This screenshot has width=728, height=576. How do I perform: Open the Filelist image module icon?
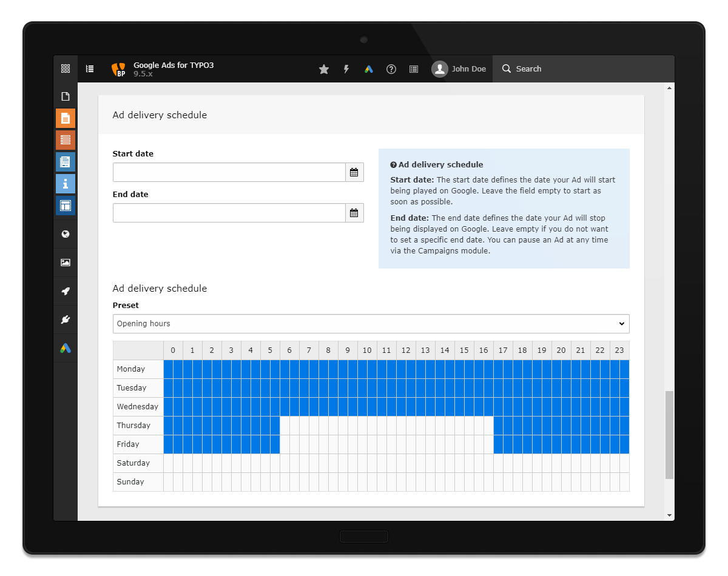(66, 263)
